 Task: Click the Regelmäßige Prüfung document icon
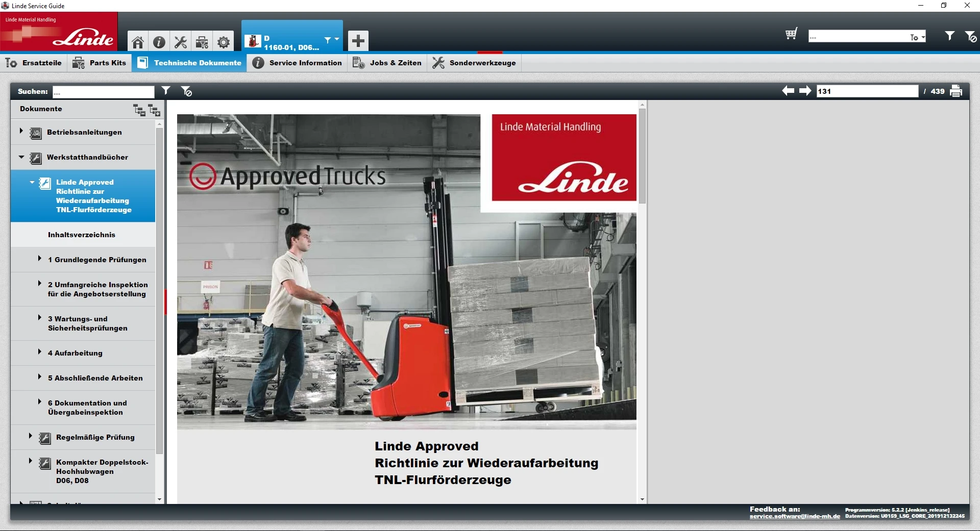pyautogui.click(x=45, y=438)
